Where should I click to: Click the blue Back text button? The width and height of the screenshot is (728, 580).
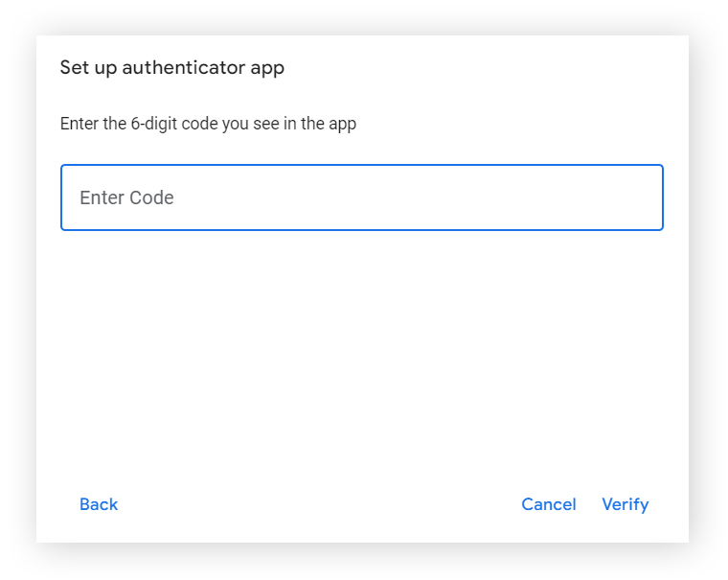coord(99,504)
